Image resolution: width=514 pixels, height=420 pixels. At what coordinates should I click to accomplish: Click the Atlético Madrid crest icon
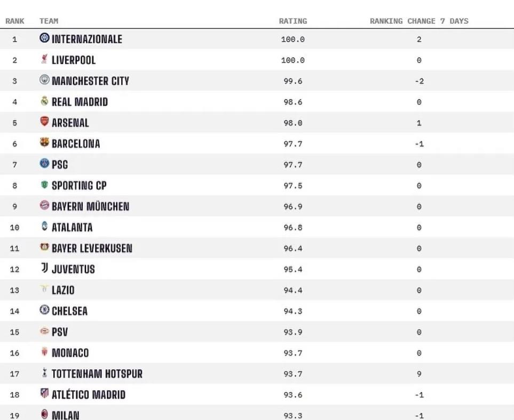coord(44,394)
